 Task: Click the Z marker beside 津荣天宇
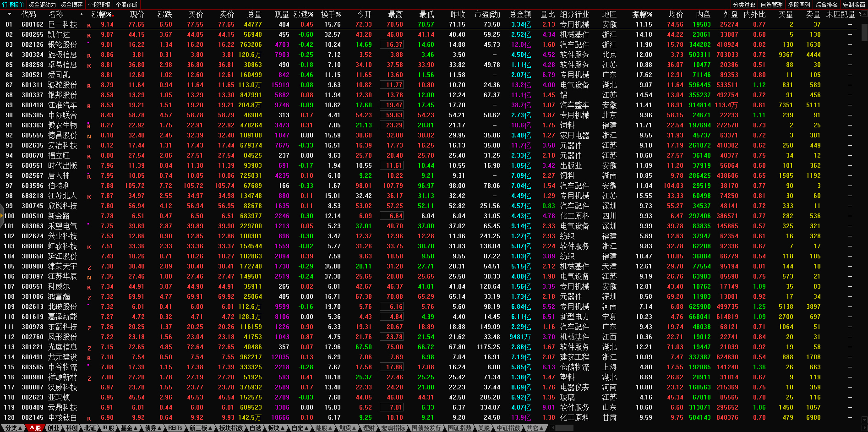click(x=89, y=268)
